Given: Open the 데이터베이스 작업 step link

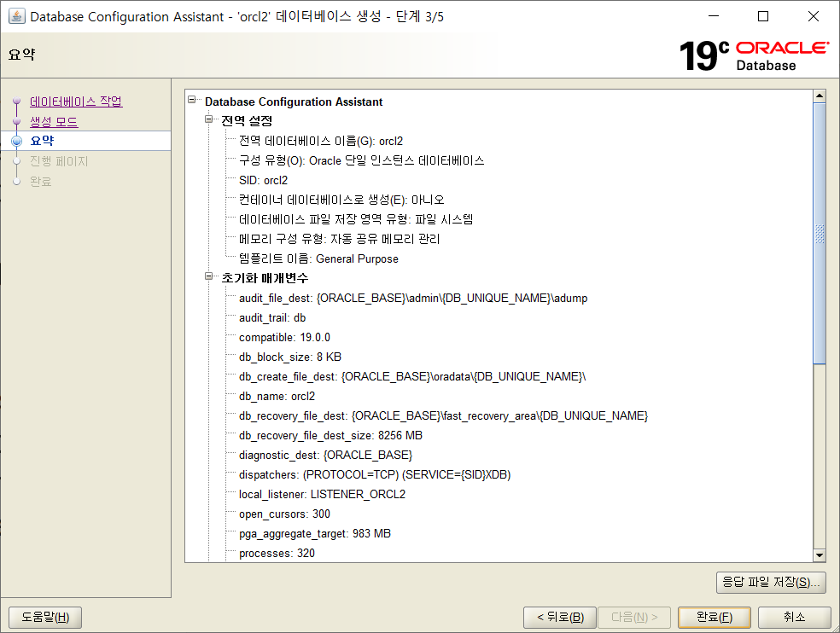Looking at the screenshot, I should click(76, 102).
